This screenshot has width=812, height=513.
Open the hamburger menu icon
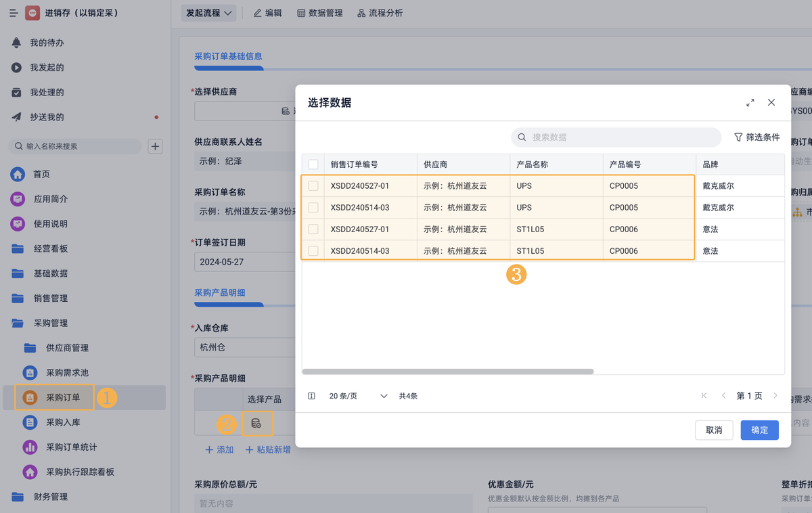pyautogui.click(x=14, y=13)
